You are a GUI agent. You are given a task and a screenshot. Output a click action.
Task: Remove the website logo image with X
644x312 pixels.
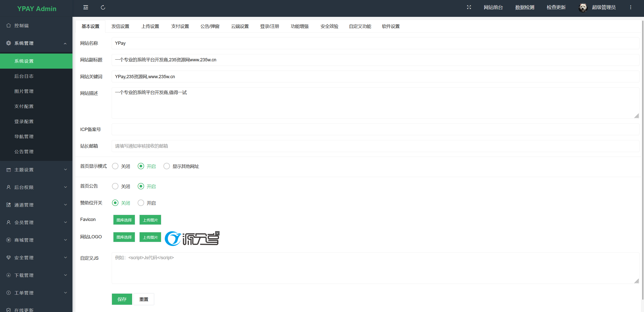tap(218, 233)
